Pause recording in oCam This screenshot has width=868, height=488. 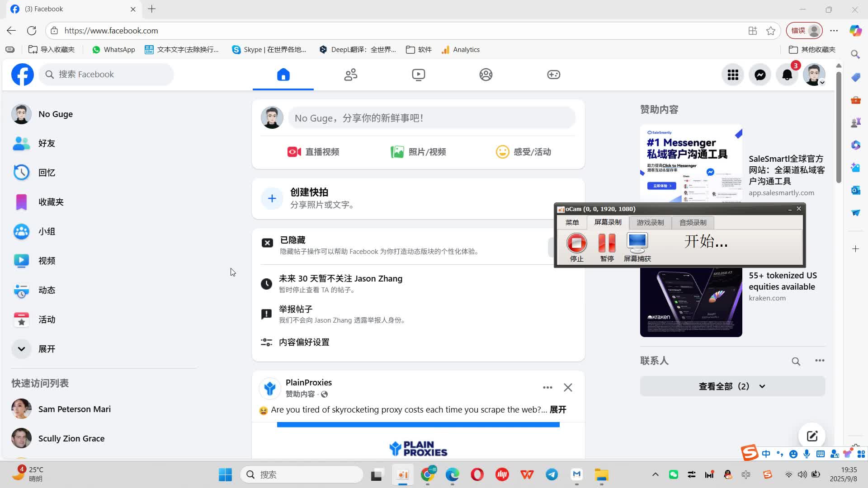[607, 244]
